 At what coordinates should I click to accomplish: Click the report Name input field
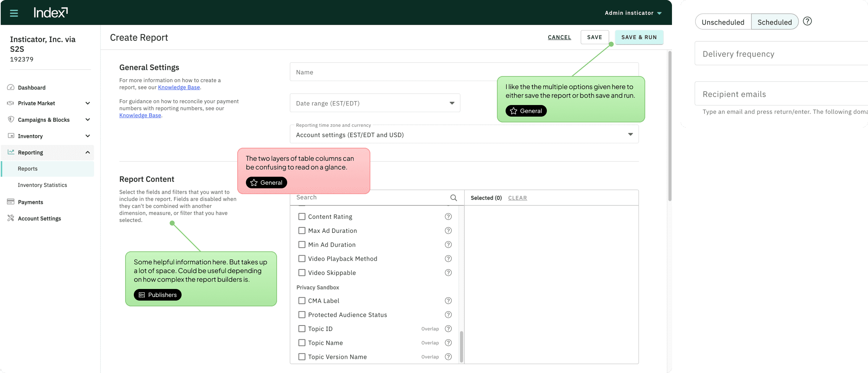pos(464,72)
